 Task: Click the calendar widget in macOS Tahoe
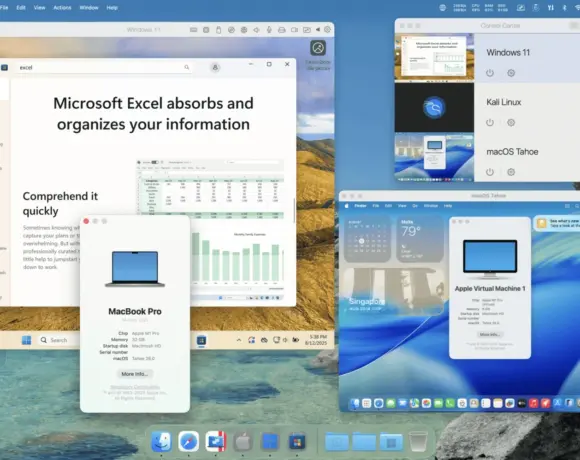[x=367, y=239]
